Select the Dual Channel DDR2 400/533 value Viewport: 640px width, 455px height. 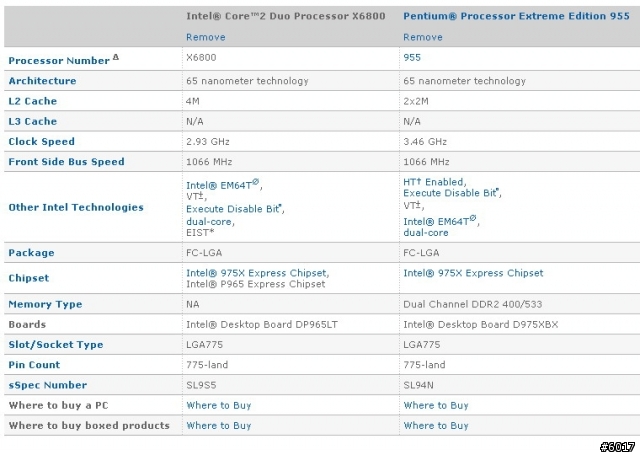[473, 304]
